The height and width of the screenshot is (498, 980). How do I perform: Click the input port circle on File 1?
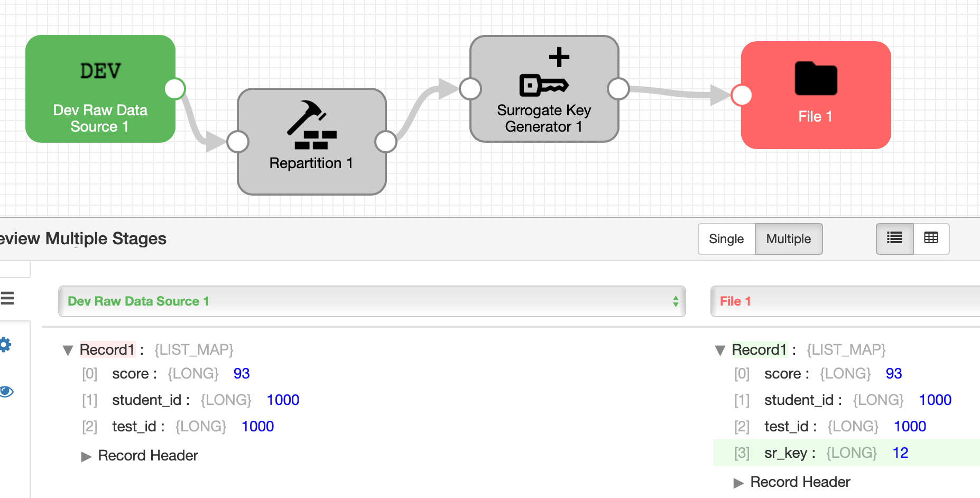(742, 96)
